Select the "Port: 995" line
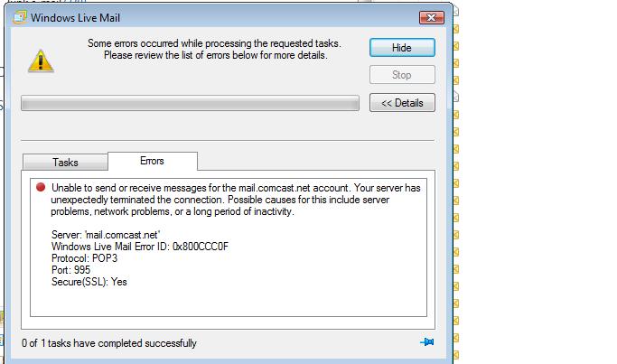Image resolution: width=617 pixels, height=364 pixels. [x=70, y=270]
